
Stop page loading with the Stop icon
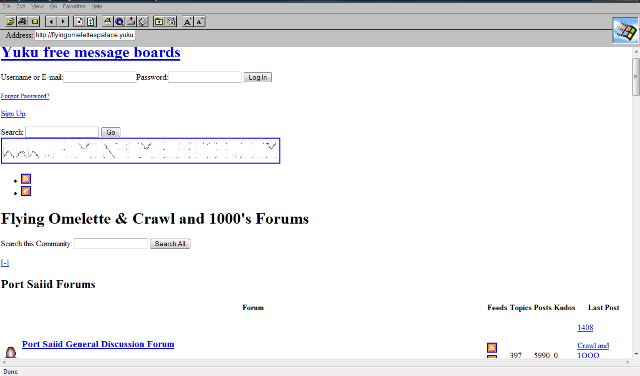point(79,21)
